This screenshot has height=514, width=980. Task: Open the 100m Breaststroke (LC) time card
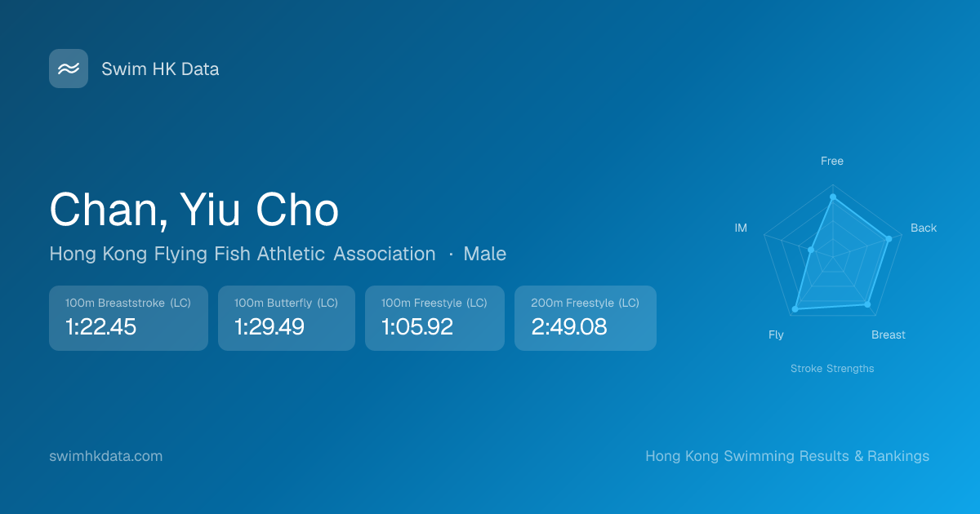128,317
